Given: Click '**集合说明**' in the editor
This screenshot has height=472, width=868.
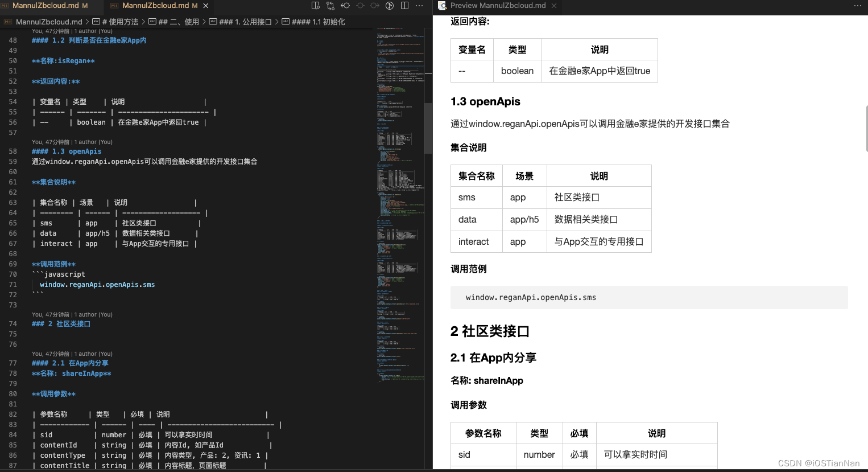Looking at the screenshot, I should click(53, 182).
